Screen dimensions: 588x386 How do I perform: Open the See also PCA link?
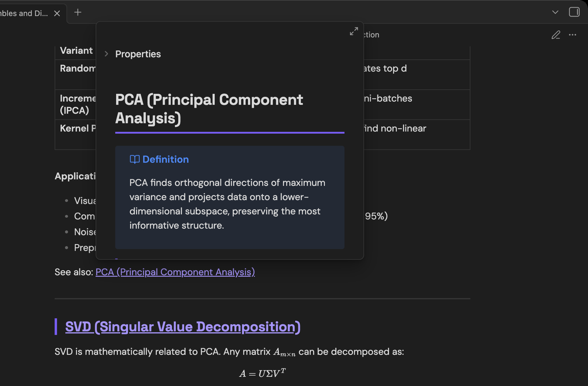pyautogui.click(x=175, y=272)
